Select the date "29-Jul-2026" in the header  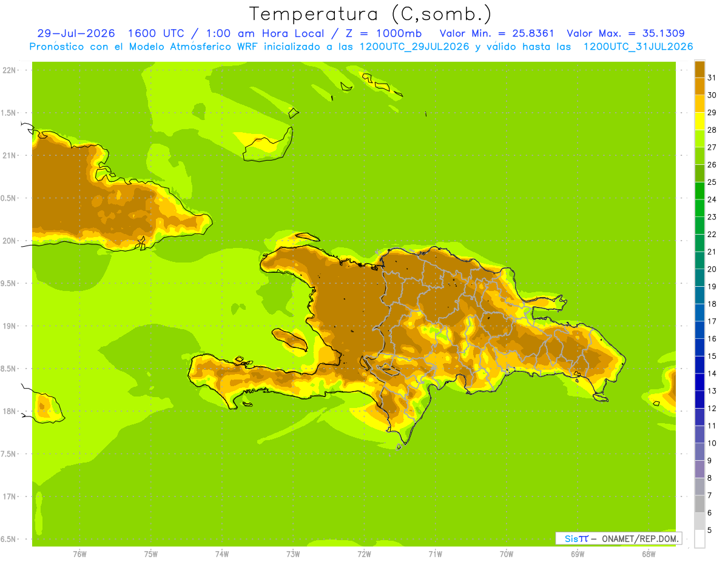[76, 33]
